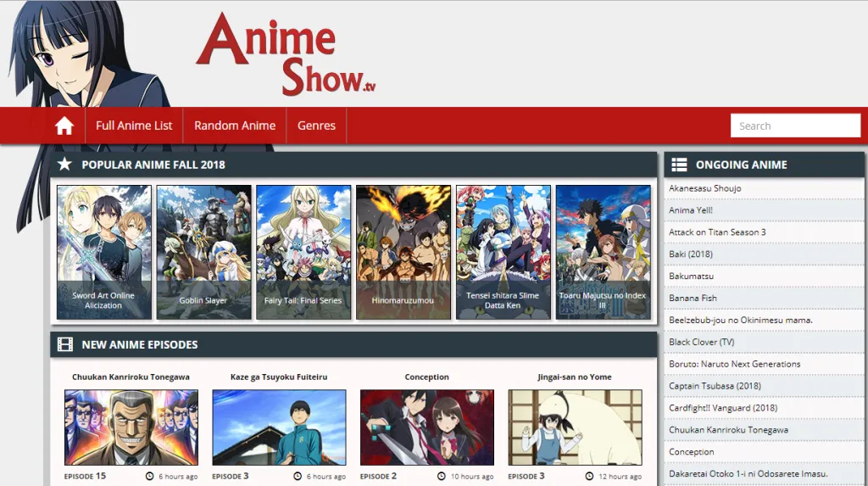Click the clock icon under Chuukan Kanriroku Tonegawa
The image size is (868, 486).
pyautogui.click(x=149, y=476)
